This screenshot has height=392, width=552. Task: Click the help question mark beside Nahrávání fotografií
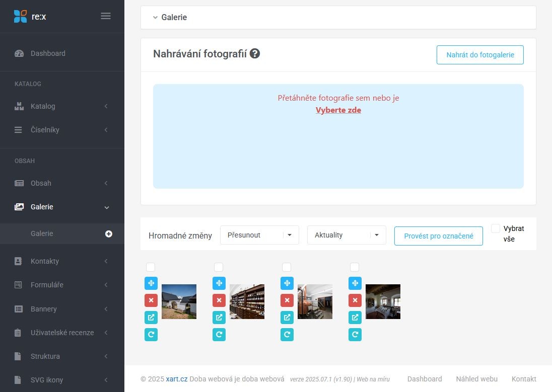pyautogui.click(x=255, y=53)
